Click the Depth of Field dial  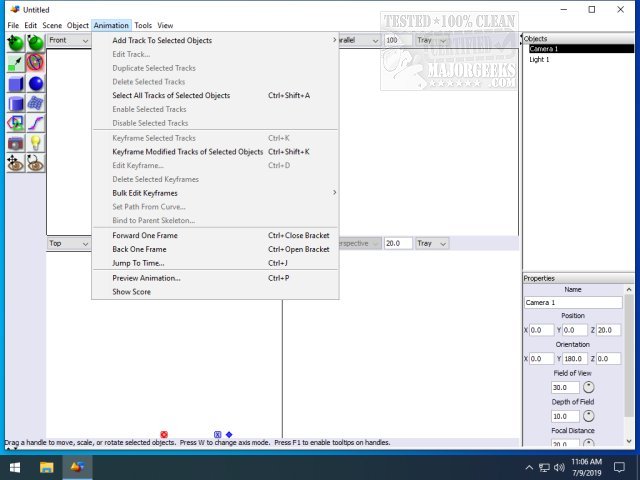[588, 416]
